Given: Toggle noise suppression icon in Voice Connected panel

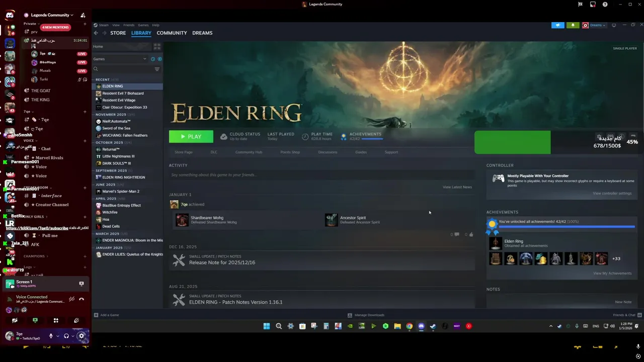Looking at the screenshot, I should click(x=72, y=299).
